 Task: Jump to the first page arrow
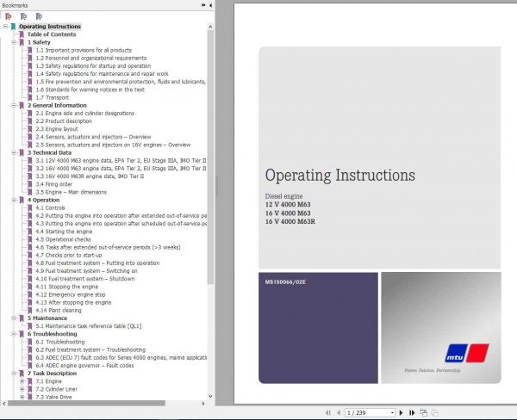(327, 413)
